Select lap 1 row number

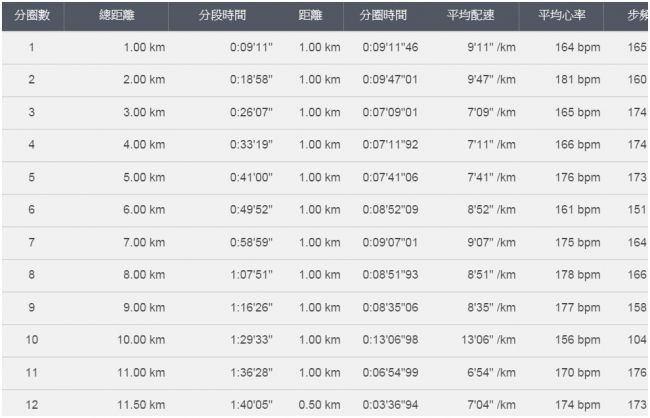coord(31,47)
